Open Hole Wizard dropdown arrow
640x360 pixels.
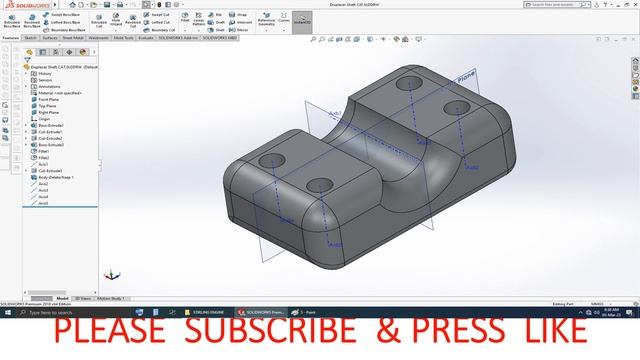point(116,31)
